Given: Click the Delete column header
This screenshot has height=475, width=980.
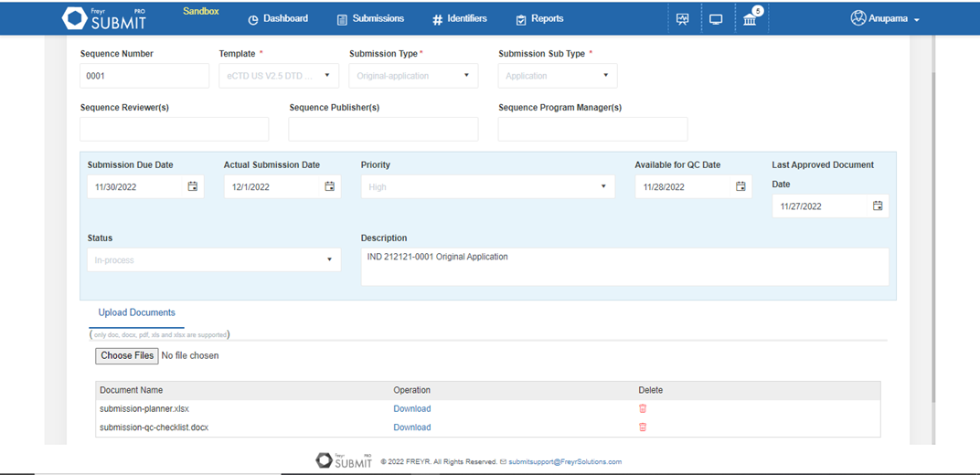Looking at the screenshot, I should [x=651, y=390].
